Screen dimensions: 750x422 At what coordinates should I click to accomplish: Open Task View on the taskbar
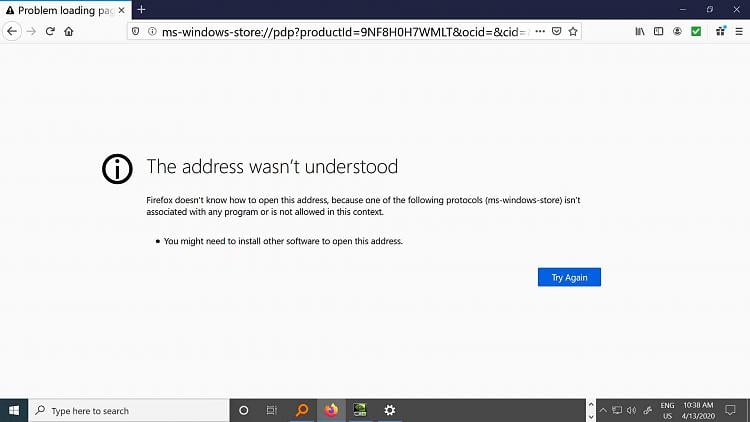point(272,411)
